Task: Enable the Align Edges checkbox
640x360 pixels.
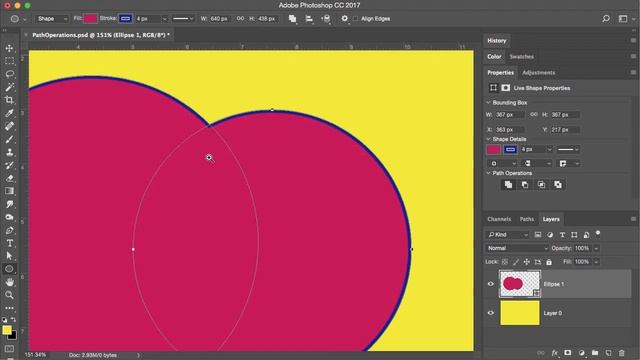Action: pyautogui.click(x=356, y=19)
